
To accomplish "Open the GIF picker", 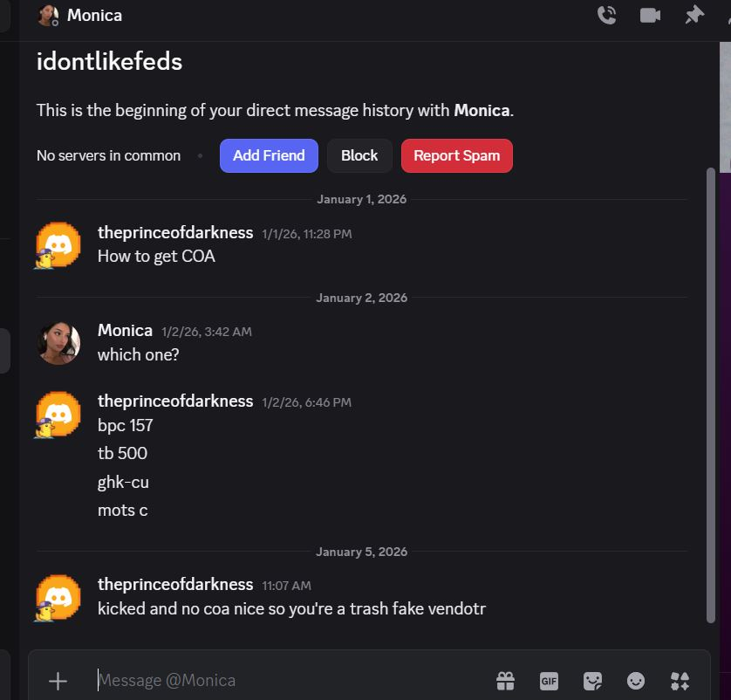I will (549, 681).
